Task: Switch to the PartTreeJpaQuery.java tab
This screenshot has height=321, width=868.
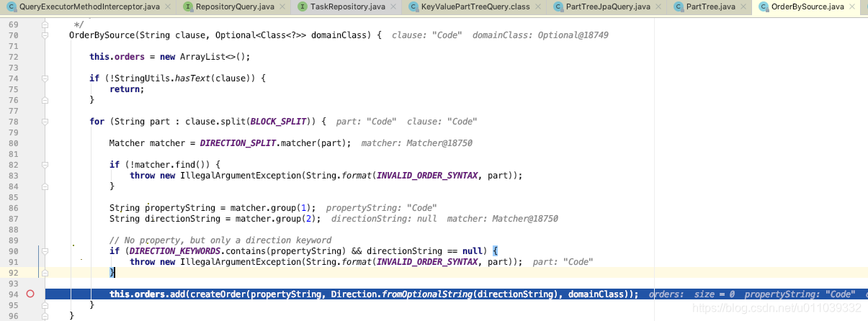Action: [607, 6]
